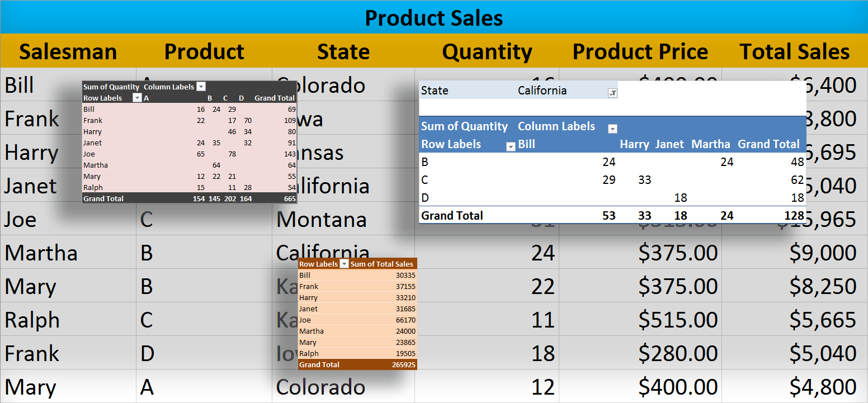Open the Row Labels dropdown in the Total Sales pivot
The height and width of the screenshot is (403, 868).
click(x=345, y=263)
